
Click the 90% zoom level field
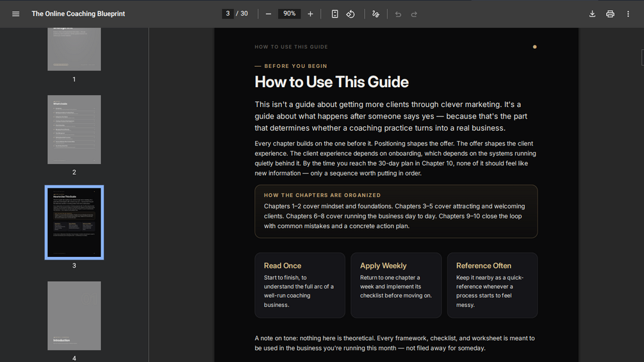click(x=289, y=13)
